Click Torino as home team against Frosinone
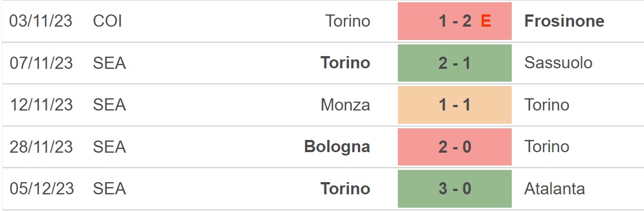This screenshot has width=644, height=211. (x=348, y=21)
